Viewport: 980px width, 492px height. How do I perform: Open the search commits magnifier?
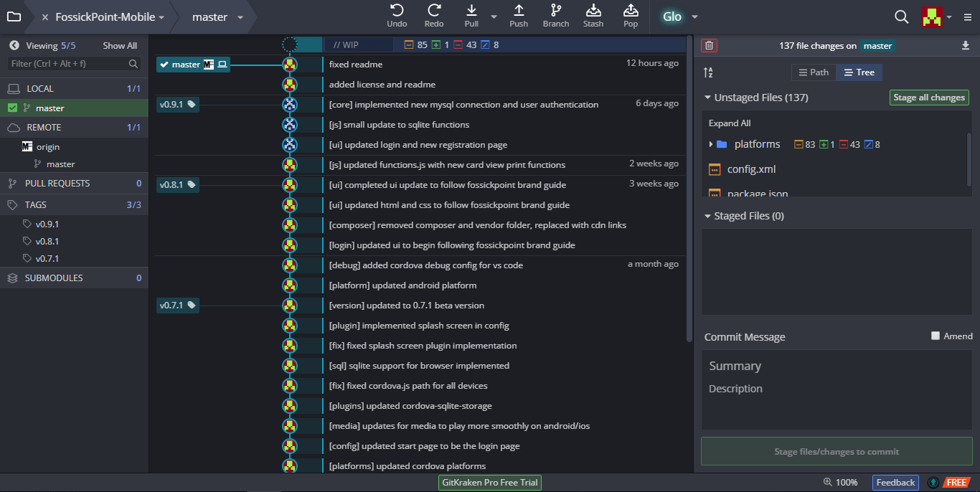(x=902, y=16)
